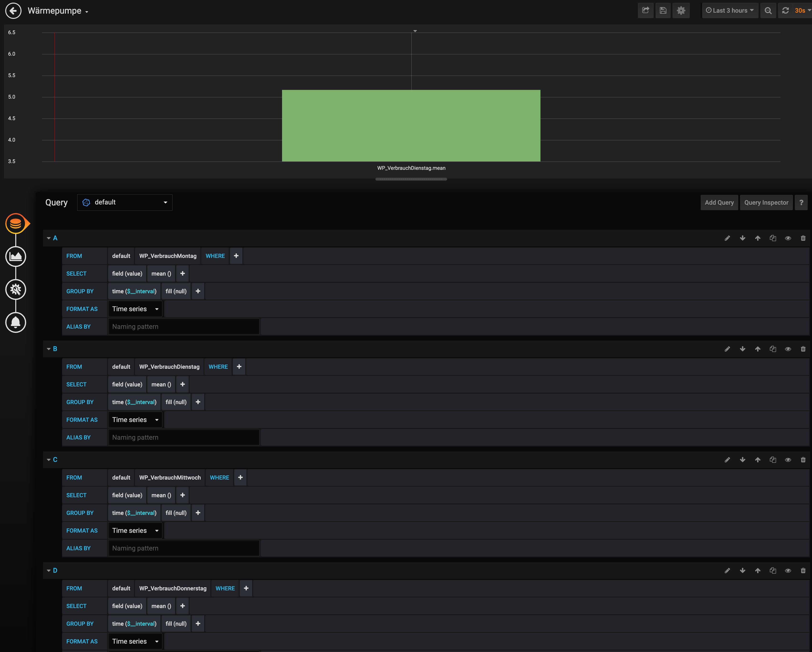The height and width of the screenshot is (652, 812).
Task: Open the Alert tab bell icon
Action: click(x=16, y=322)
